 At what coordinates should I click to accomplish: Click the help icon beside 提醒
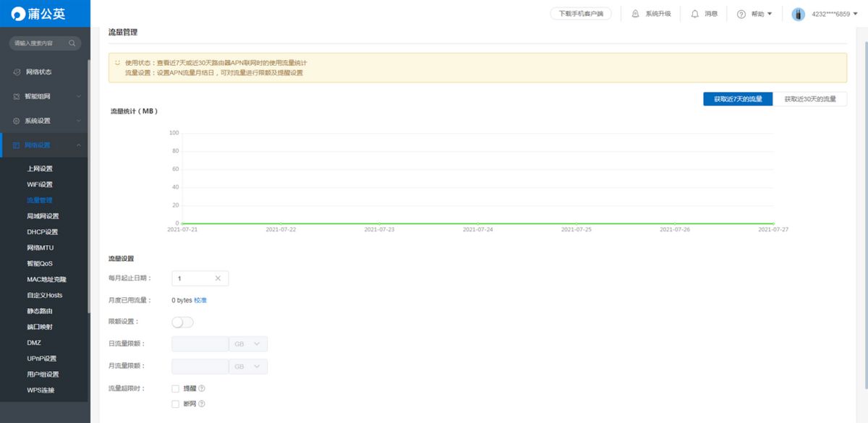pyautogui.click(x=202, y=389)
